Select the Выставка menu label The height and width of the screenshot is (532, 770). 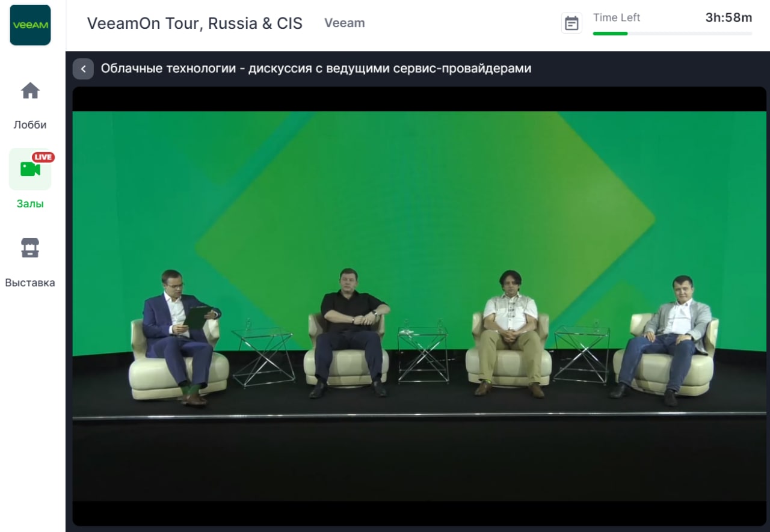tap(30, 283)
